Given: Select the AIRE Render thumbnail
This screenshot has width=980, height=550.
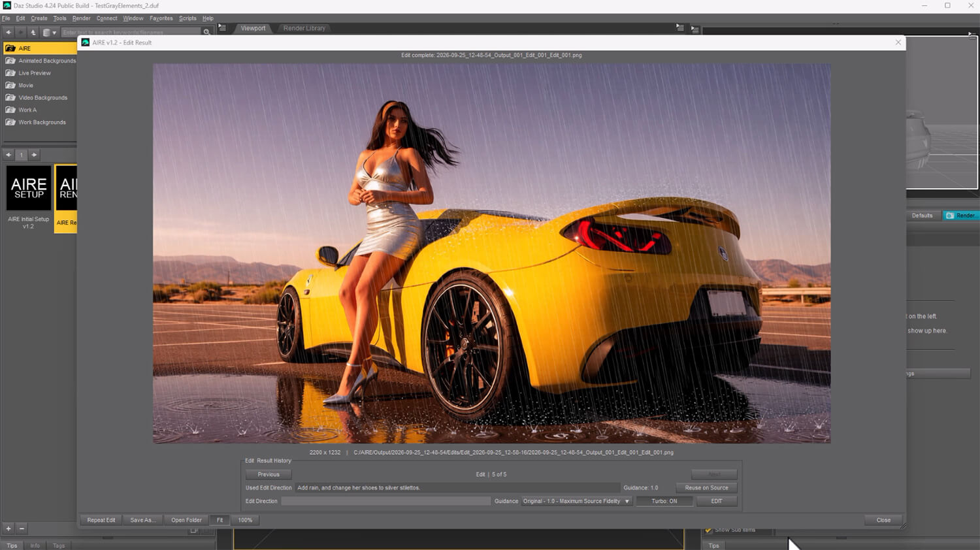Looking at the screenshot, I should pyautogui.click(x=66, y=198).
